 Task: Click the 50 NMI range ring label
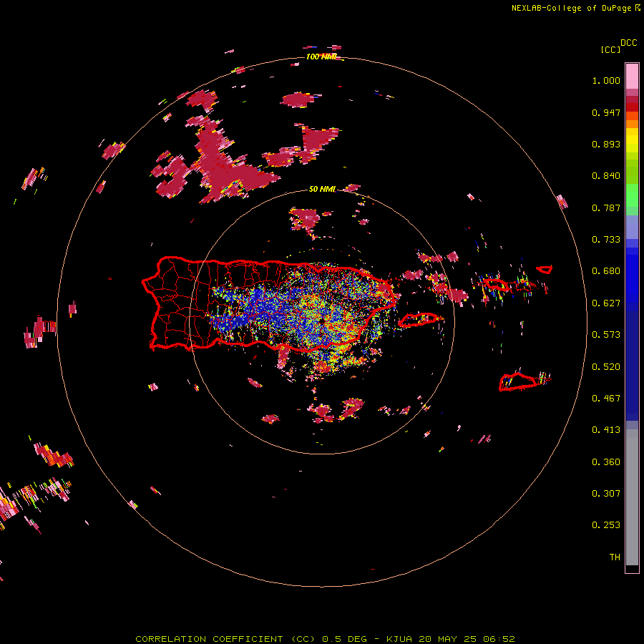click(322, 189)
